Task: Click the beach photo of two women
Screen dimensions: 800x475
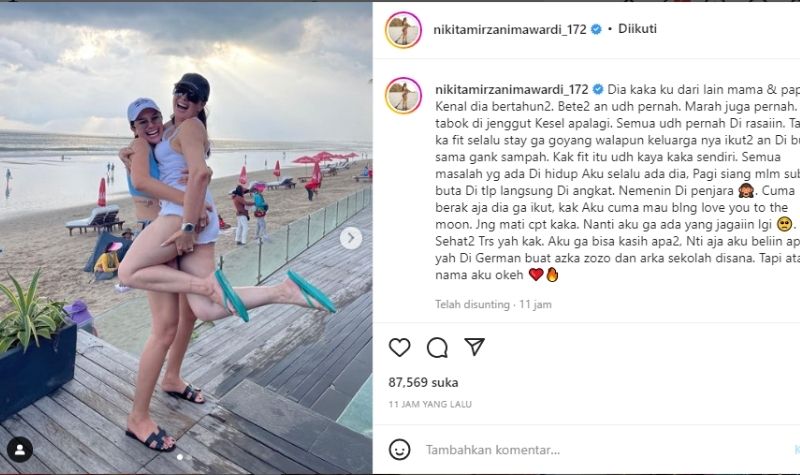Action: (186, 238)
